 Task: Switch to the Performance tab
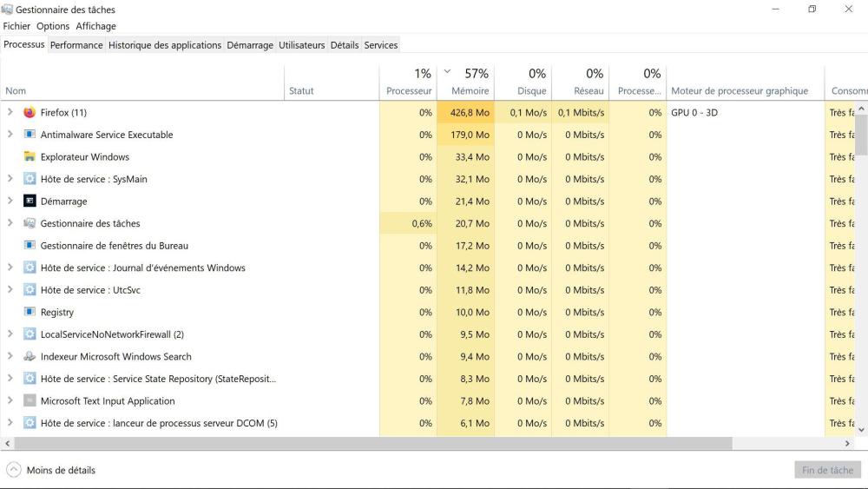[76, 45]
